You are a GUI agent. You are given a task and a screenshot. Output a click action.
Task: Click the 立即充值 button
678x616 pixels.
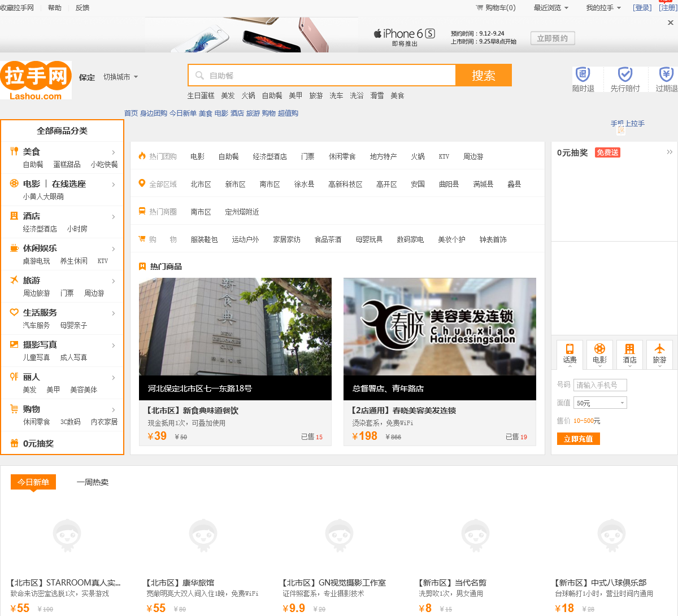coord(579,439)
